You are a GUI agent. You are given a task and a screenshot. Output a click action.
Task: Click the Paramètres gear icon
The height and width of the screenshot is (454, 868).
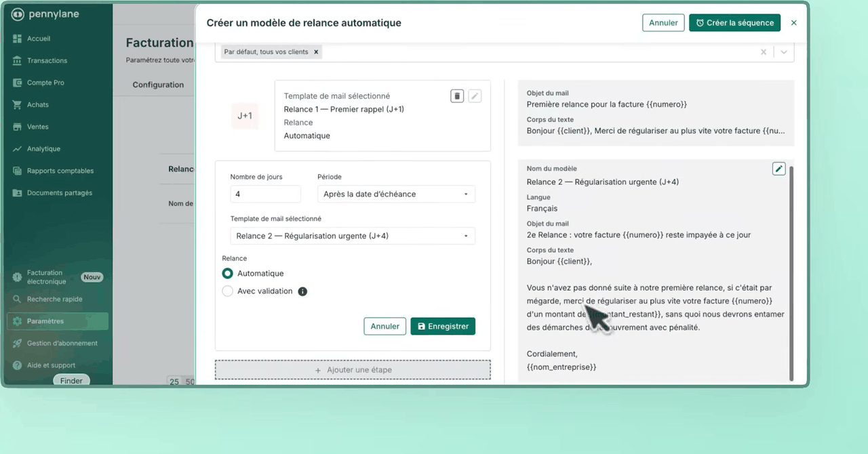tap(17, 321)
